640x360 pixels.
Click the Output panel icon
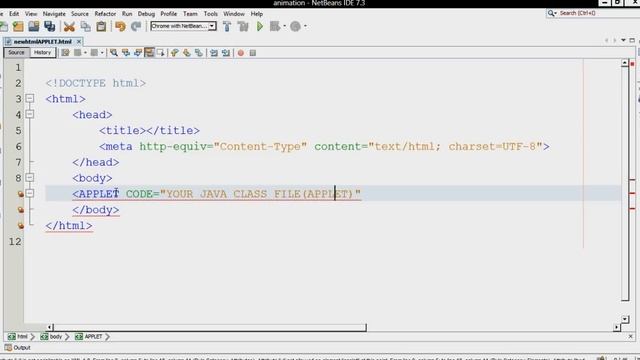(8, 348)
